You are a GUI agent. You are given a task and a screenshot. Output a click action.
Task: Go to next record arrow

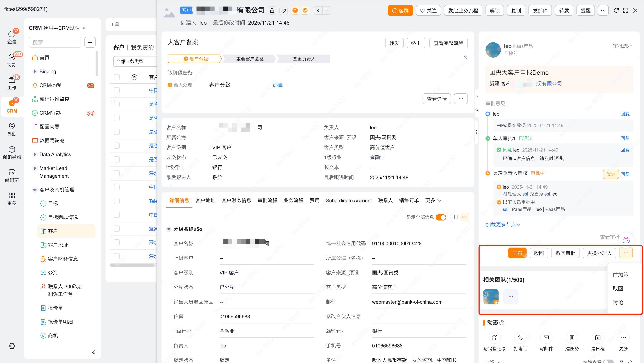point(327,11)
